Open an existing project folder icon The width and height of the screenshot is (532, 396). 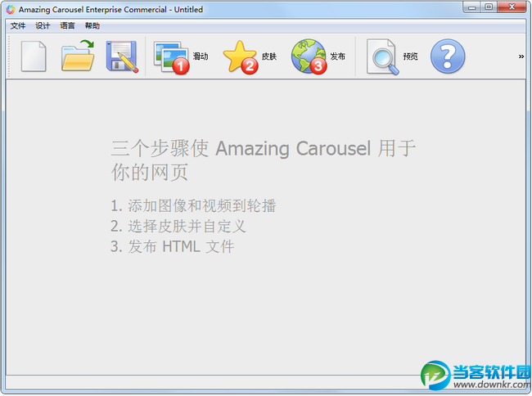(x=78, y=56)
